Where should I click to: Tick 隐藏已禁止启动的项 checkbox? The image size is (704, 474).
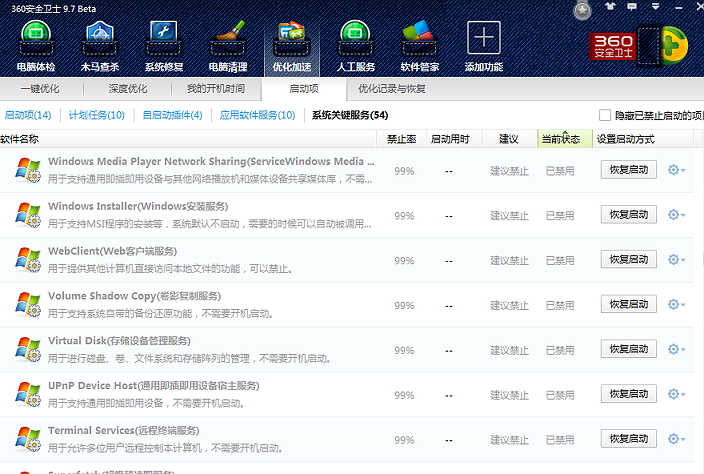coord(605,115)
